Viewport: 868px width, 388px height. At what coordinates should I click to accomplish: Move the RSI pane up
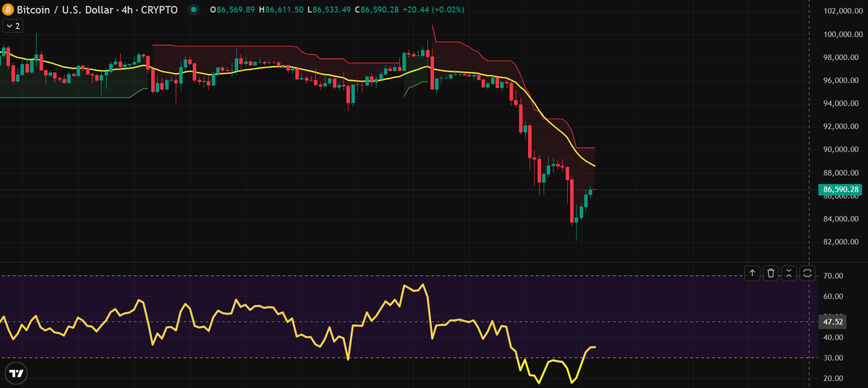pos(752,273)
